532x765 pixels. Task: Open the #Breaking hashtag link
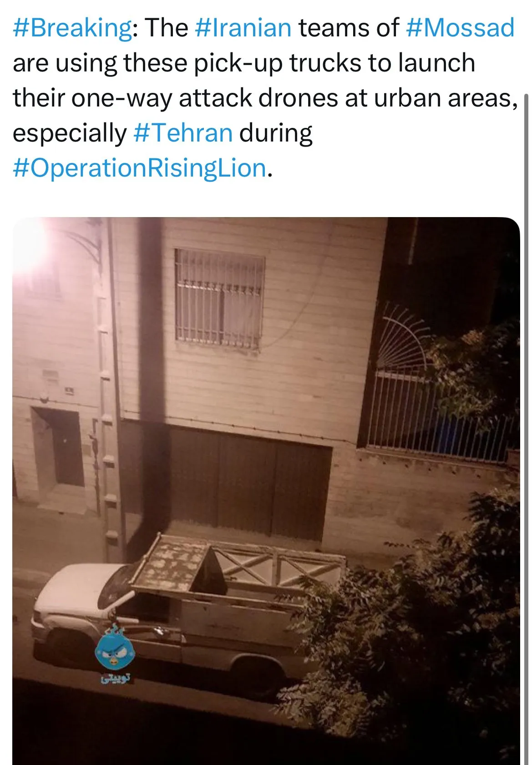click(72, 28)
